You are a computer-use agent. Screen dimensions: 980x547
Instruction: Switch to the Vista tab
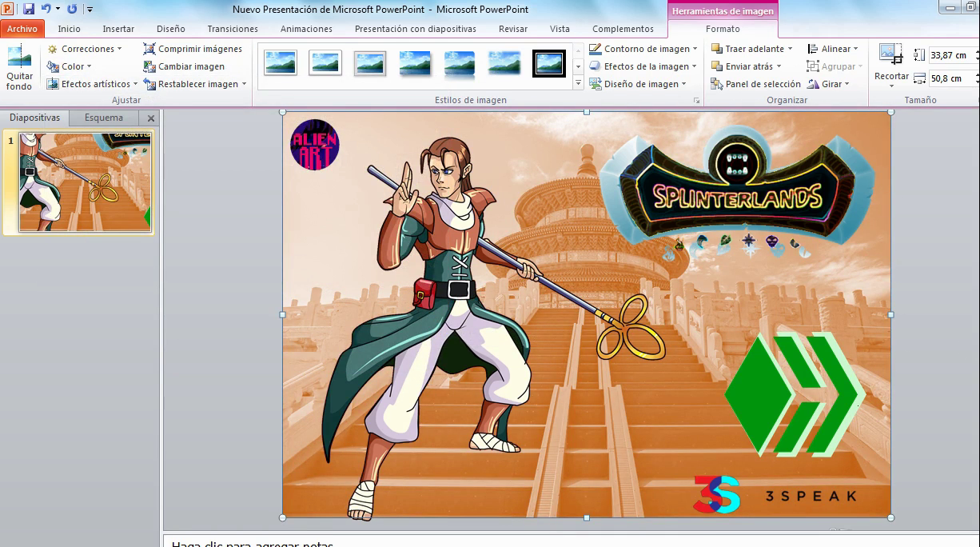[x=560, y=29]
